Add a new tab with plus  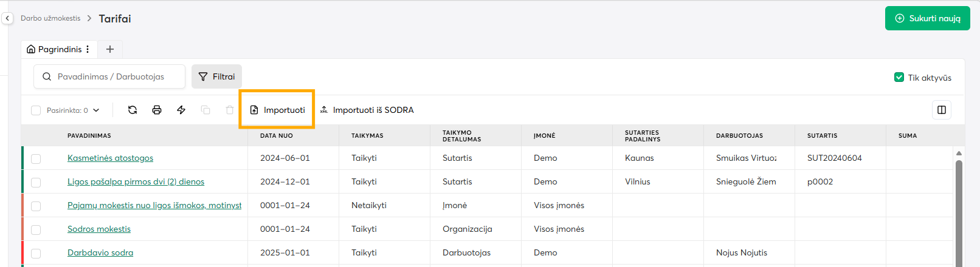click(110, 49)
